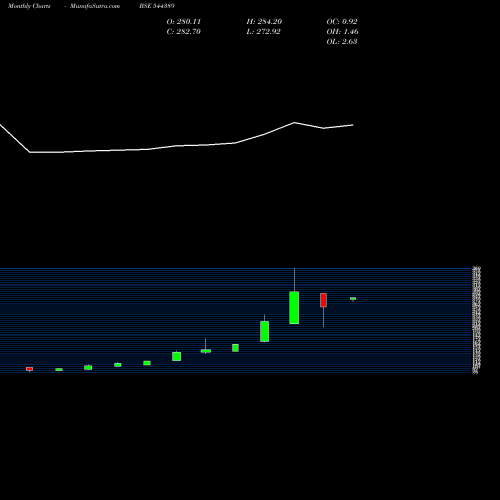Click the OL: 2.63 value

tap(342, 42)
